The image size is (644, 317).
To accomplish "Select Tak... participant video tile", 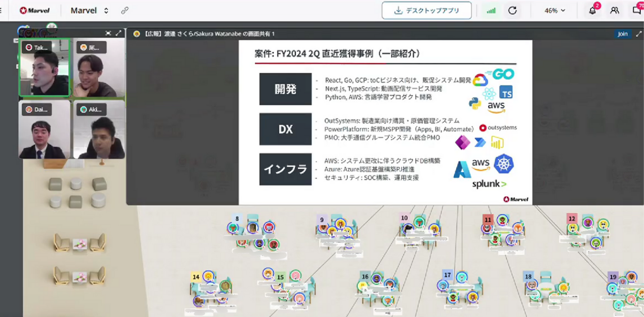I will click(x=44, y=68).
